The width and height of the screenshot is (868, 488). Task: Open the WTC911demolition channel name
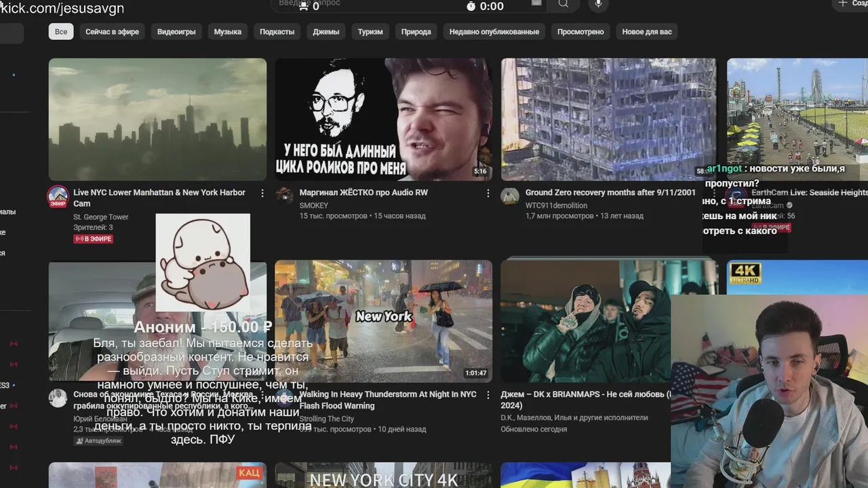[x=557, y=205]
